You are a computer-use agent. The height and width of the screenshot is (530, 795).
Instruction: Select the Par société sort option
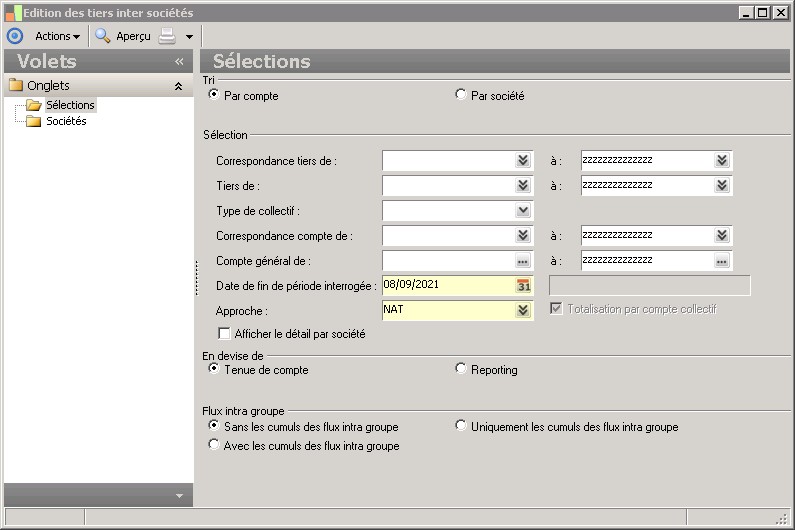461,96
